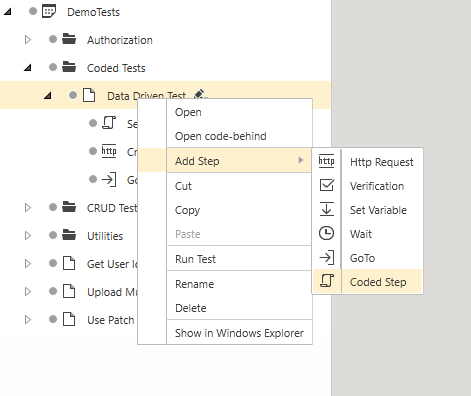The image size is (471, 396).
Task: Select Cut in the context menu
Action: coord(225,186)
